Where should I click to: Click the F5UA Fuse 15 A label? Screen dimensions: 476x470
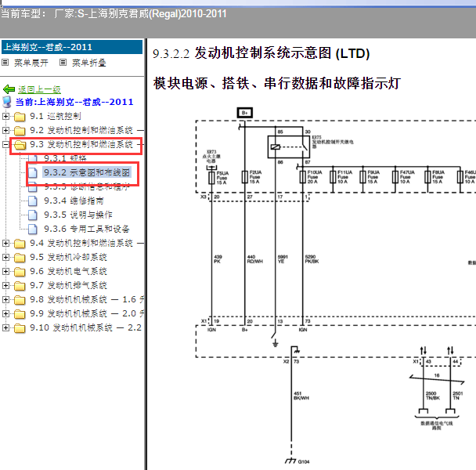tap(222, 178)
